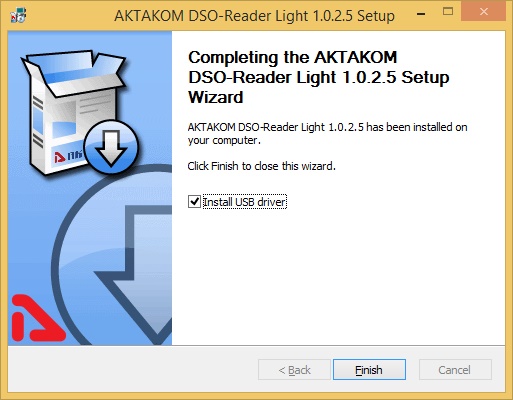This screenshot has height=400, width=513.
Task: Minimize the setup window
Action: [x=421, y=14]
